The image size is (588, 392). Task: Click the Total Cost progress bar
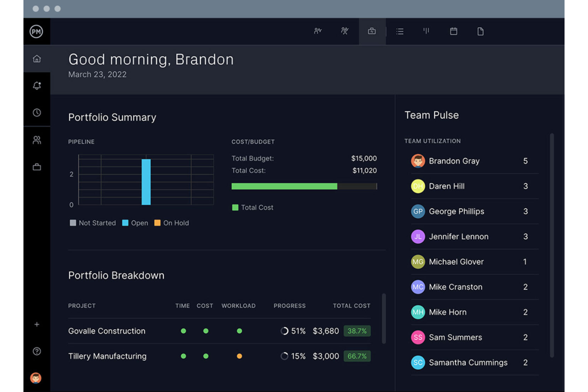304,186
